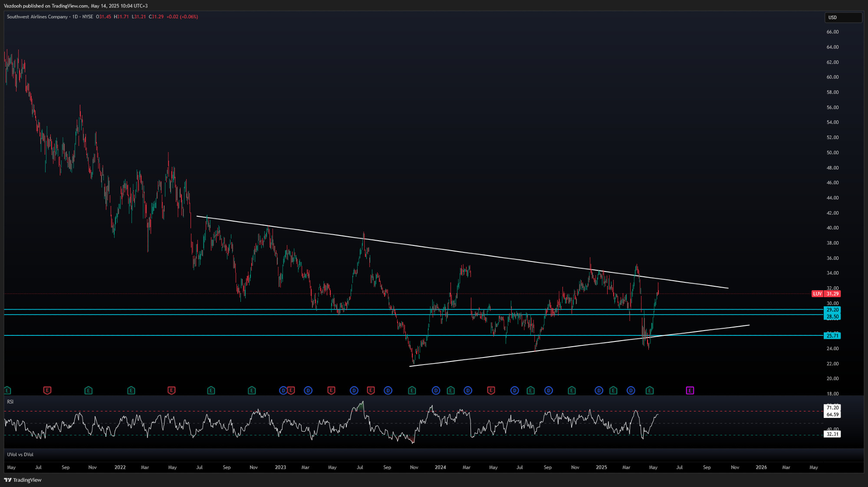Click the dividend marker near March 2023

pos(308,391)
